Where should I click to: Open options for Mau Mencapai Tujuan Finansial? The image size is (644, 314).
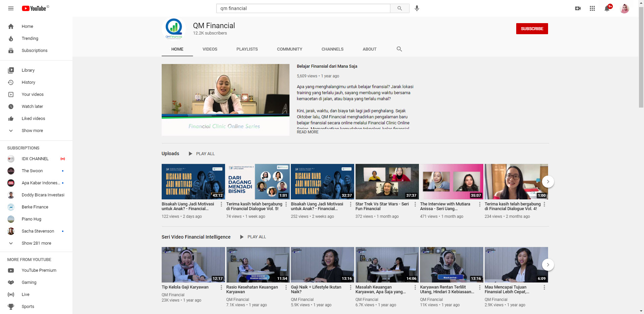(544, 288)
